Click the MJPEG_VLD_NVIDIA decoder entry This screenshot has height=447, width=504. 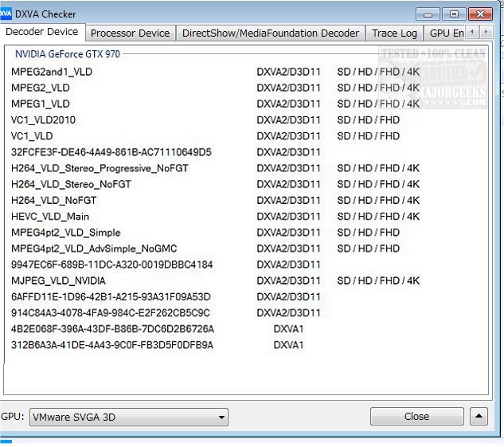click(x=58, y=281)
